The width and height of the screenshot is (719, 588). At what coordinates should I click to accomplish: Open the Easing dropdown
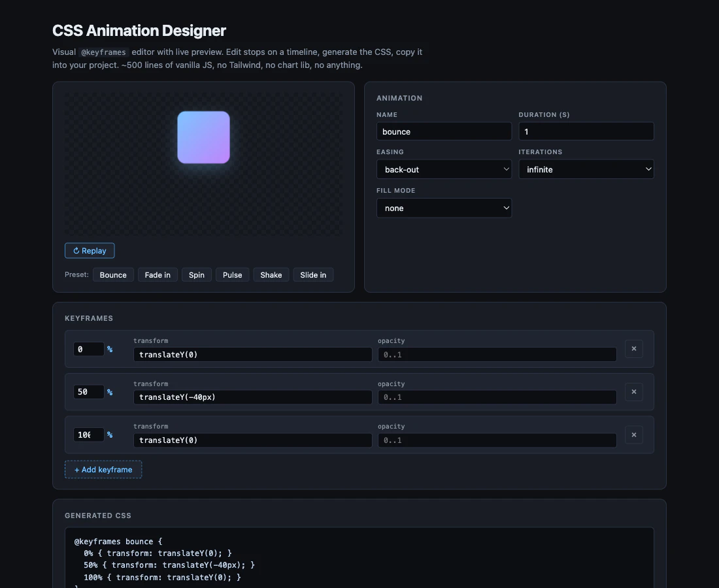pyautogui.click(x=444, y=170)
